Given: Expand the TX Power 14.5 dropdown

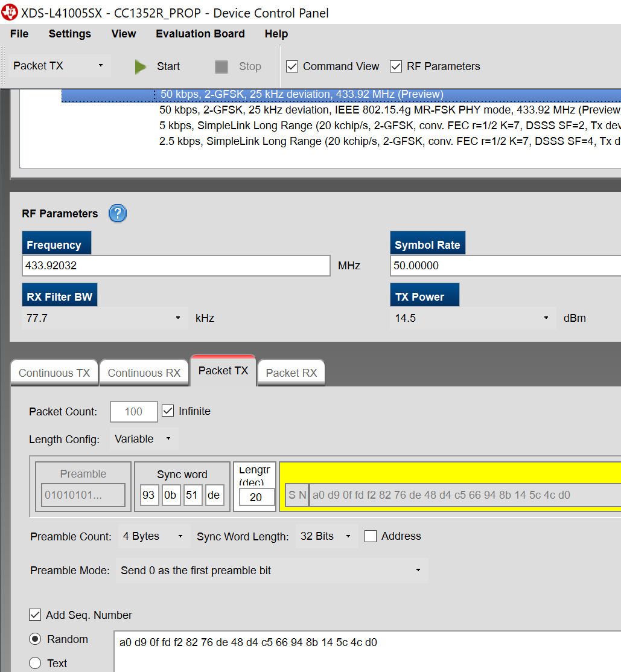Looking at the screenshot, I should [473, 318].
